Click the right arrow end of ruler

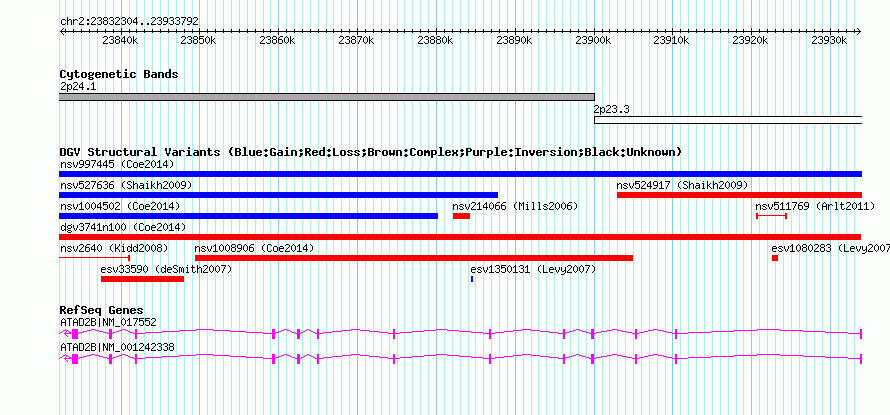[859, 32]
